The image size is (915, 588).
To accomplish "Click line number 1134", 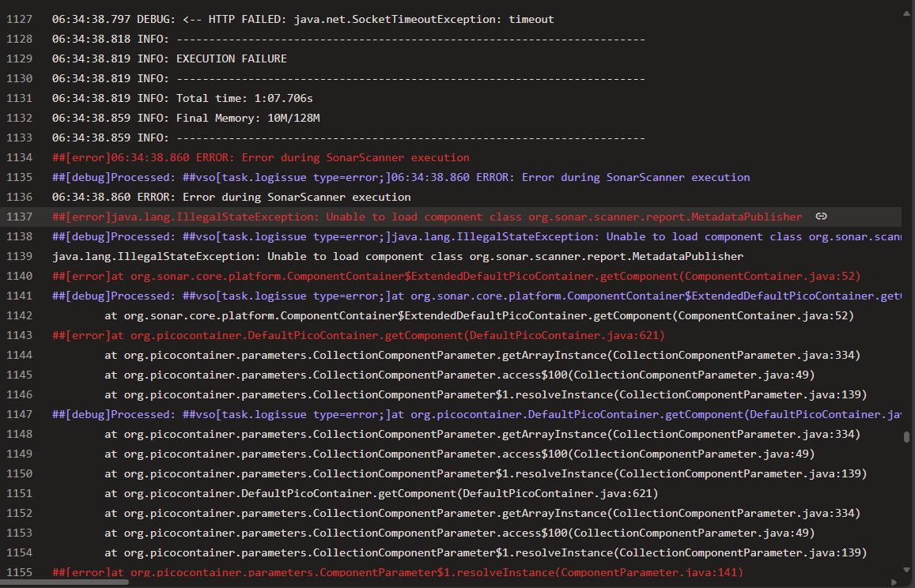I will (19, 157).
